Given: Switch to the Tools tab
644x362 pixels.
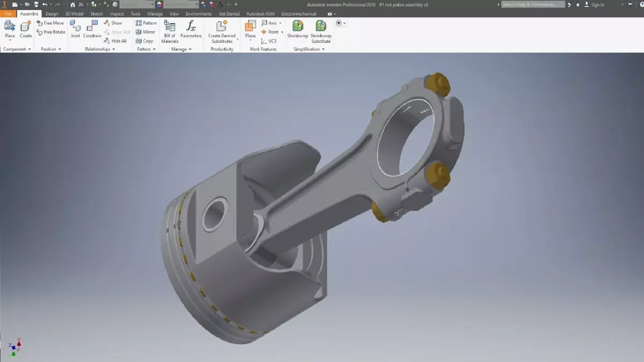Looking at the screenshot, I should click(x=135, y=14).
